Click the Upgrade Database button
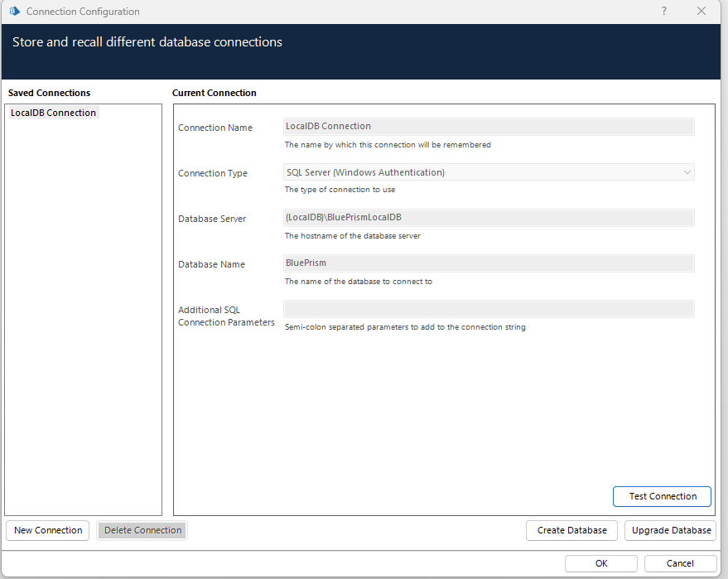The image size is (728, 579). (671, 530)
